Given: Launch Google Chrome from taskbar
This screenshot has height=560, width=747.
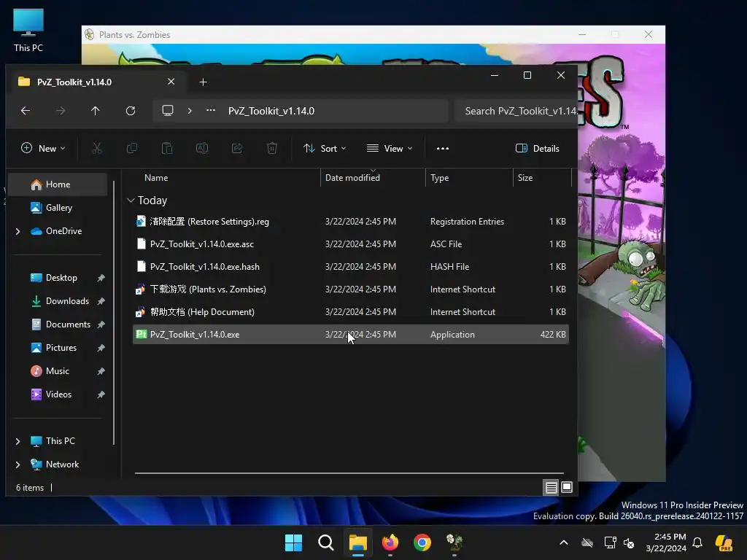Looking at the screenshot, I should click(422, 542).
